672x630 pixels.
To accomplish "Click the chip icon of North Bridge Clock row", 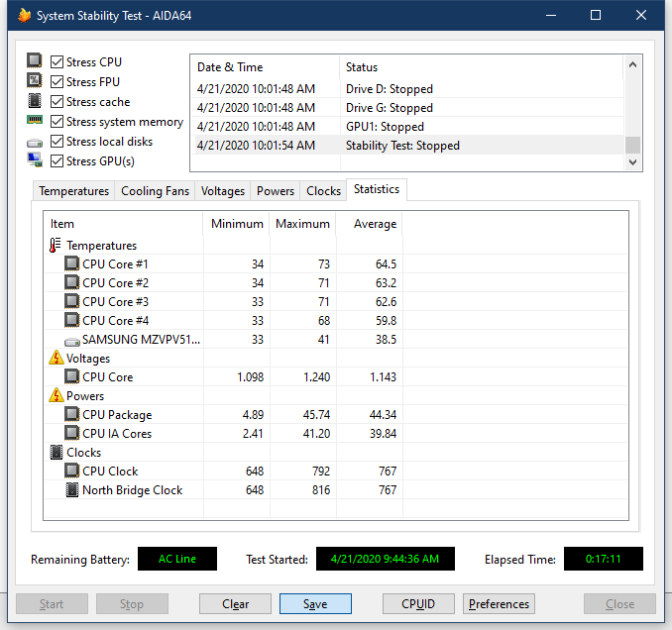I will pyautogui.click(x=72, y=490).
